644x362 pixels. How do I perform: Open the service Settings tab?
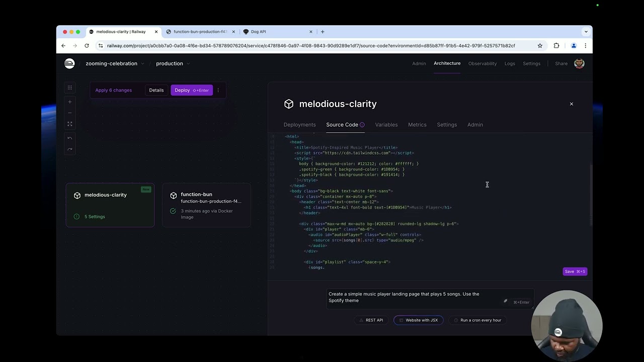coord(447,125)
